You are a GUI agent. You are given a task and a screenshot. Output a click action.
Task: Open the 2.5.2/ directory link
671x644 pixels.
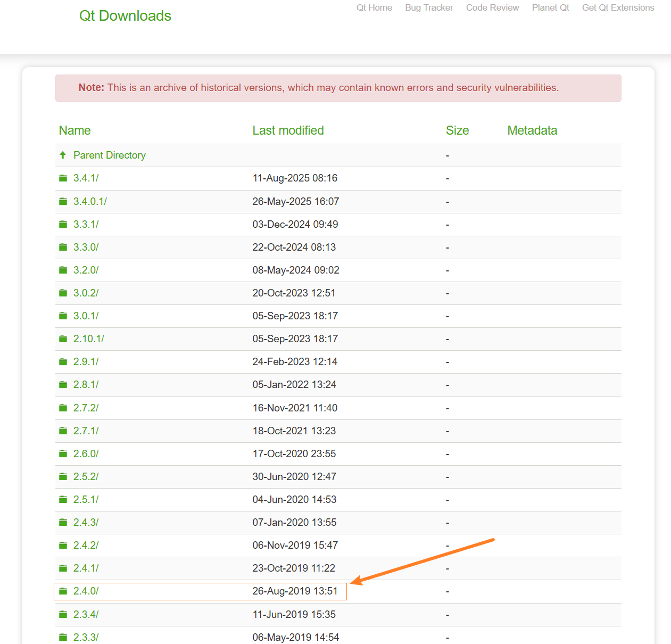coord(86,476)
